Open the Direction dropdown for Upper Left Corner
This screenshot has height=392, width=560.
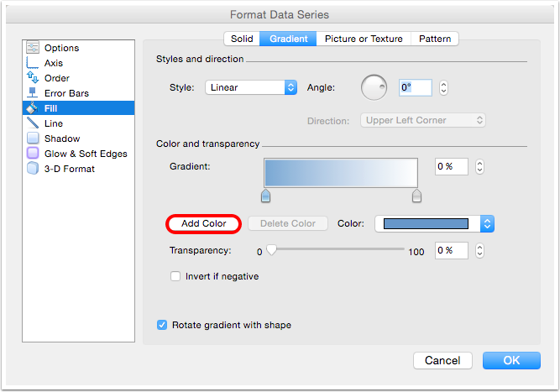(423, 120)
